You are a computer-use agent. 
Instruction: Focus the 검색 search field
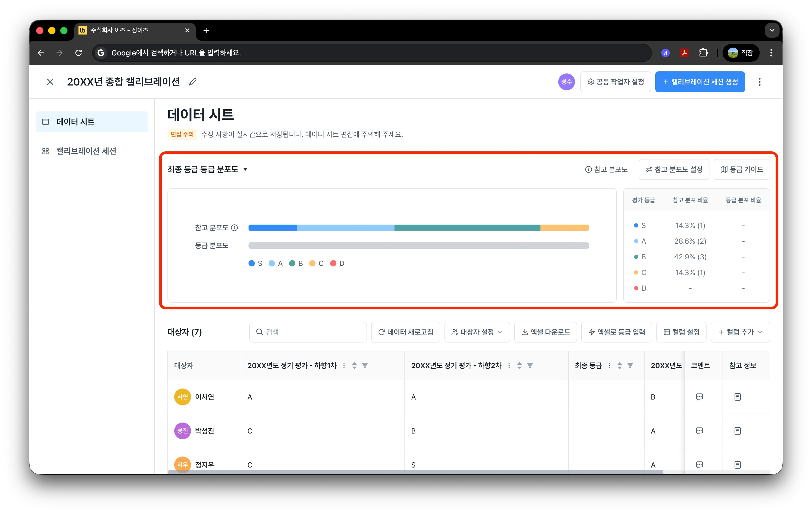tap(308, 332)
